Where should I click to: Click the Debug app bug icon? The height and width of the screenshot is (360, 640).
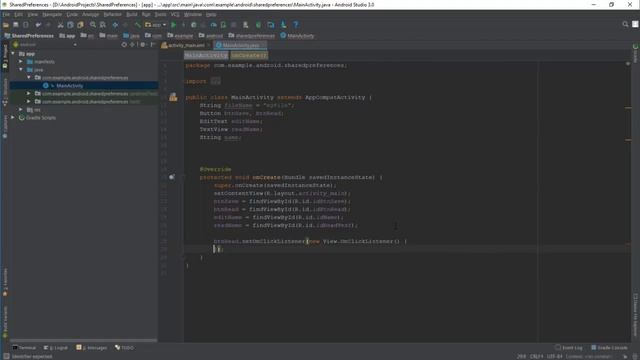coord(193,25)
